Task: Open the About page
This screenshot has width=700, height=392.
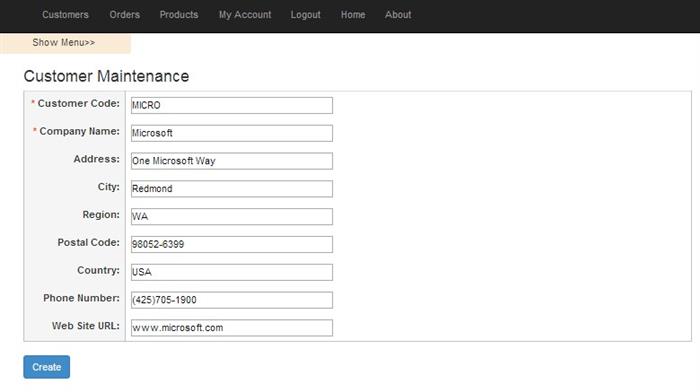Action: click(x=398, y=15)
